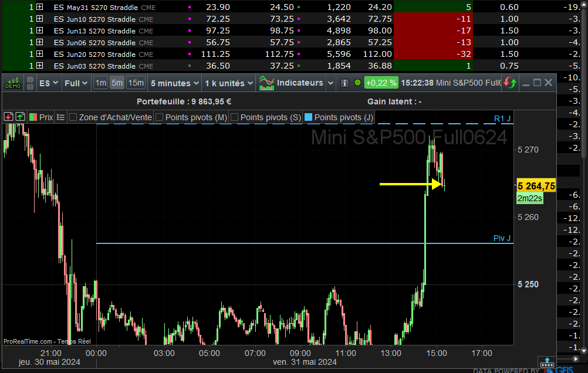Screen dimensions: 588x373
Task: Click the 5 264,75 current price label
Action: point(536,186)
